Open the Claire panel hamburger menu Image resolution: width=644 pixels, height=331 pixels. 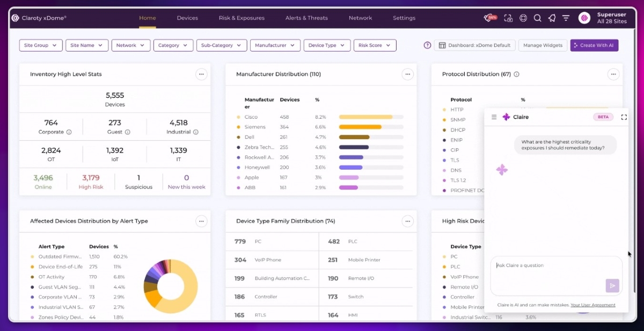494,117
